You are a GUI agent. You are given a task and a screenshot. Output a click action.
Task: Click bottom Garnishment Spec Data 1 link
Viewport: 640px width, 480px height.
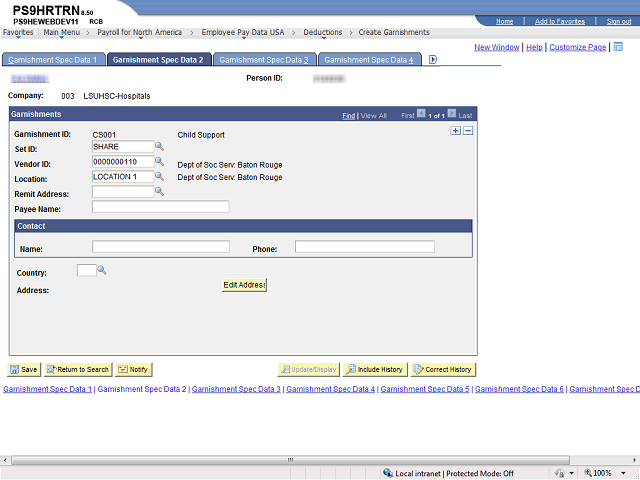pos(47,389)
